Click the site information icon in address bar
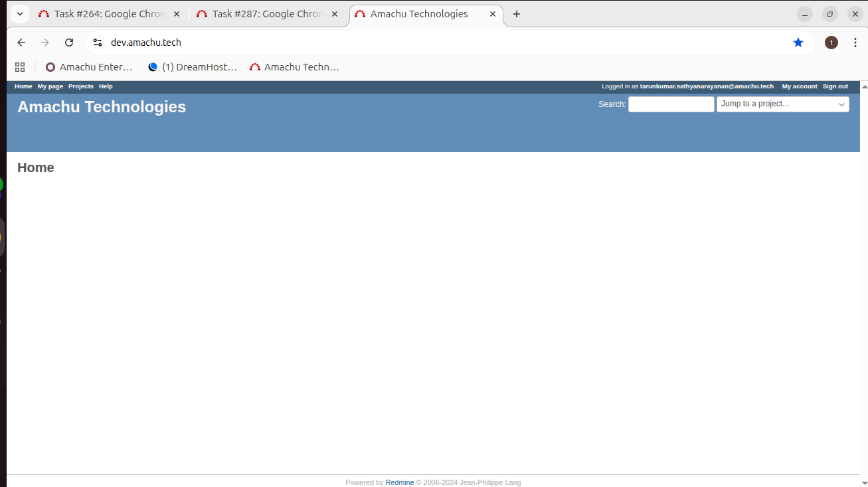Image resolution: width=868 pixels, height=487 pixels. click(98, 43)
